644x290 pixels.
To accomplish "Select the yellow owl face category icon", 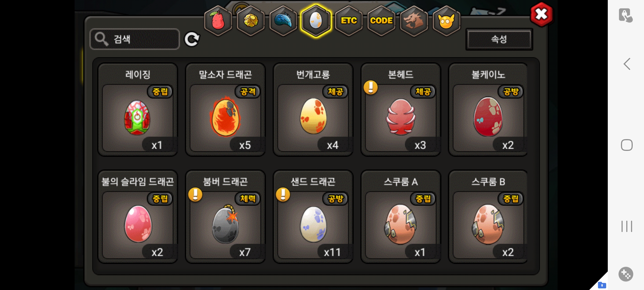I will pos(446,21).
